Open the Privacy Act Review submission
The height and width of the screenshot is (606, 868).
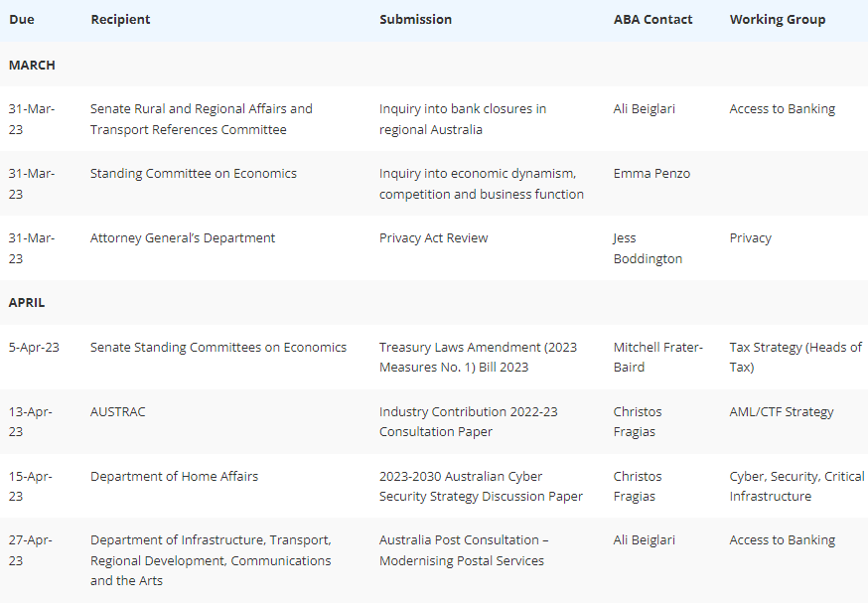[433, 238]
